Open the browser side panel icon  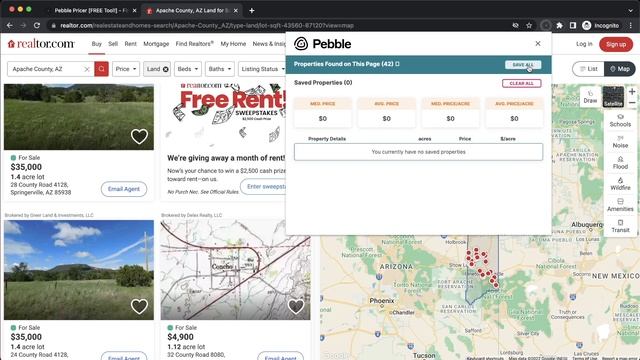573,25
